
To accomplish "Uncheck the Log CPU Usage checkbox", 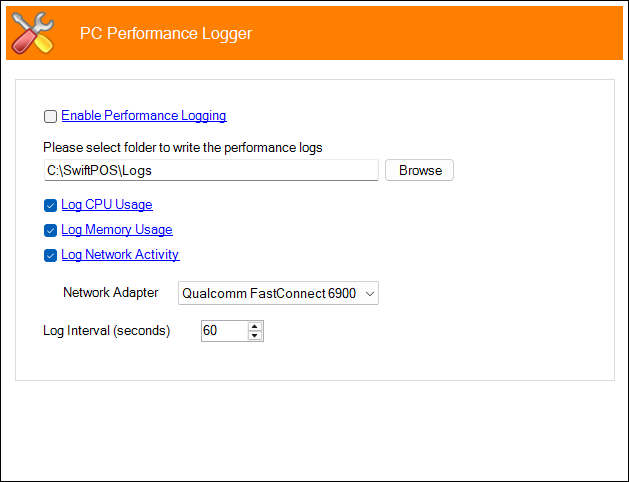I will 50,205.
